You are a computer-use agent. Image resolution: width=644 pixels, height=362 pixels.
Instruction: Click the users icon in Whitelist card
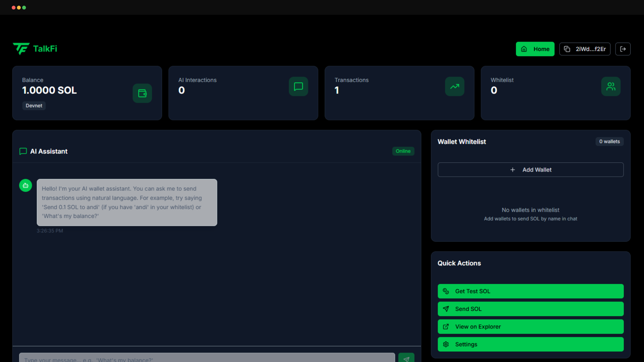pyautogui.click(x=610, y=86)
